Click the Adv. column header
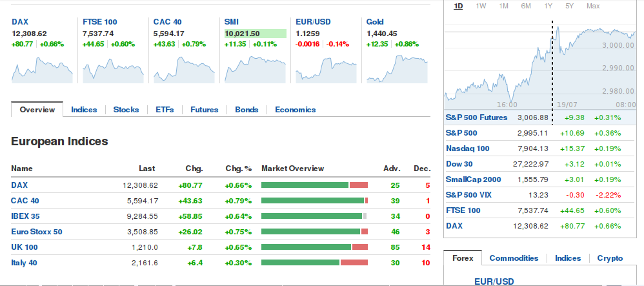644x286 pixels. (392, 169)
